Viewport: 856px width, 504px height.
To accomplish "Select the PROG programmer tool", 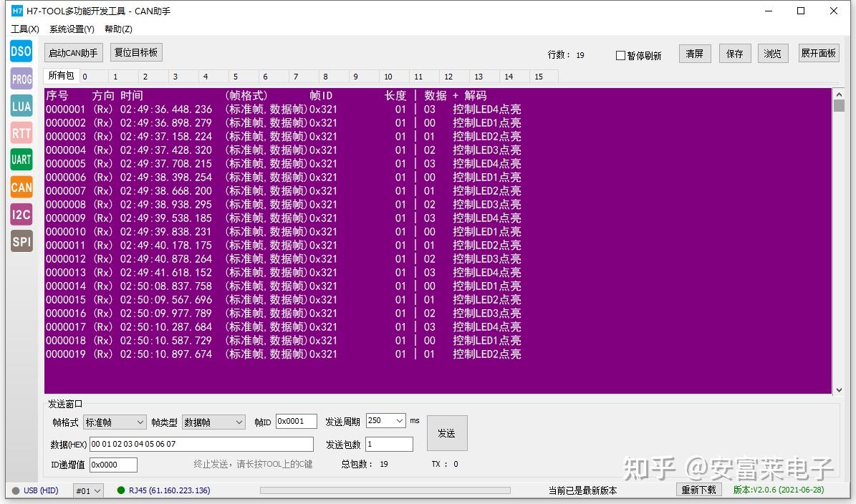I will click(x=20, y=79).
